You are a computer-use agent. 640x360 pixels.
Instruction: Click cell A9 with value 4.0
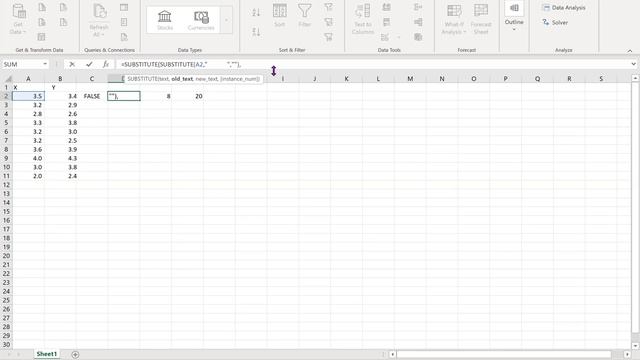pos(28,158)
